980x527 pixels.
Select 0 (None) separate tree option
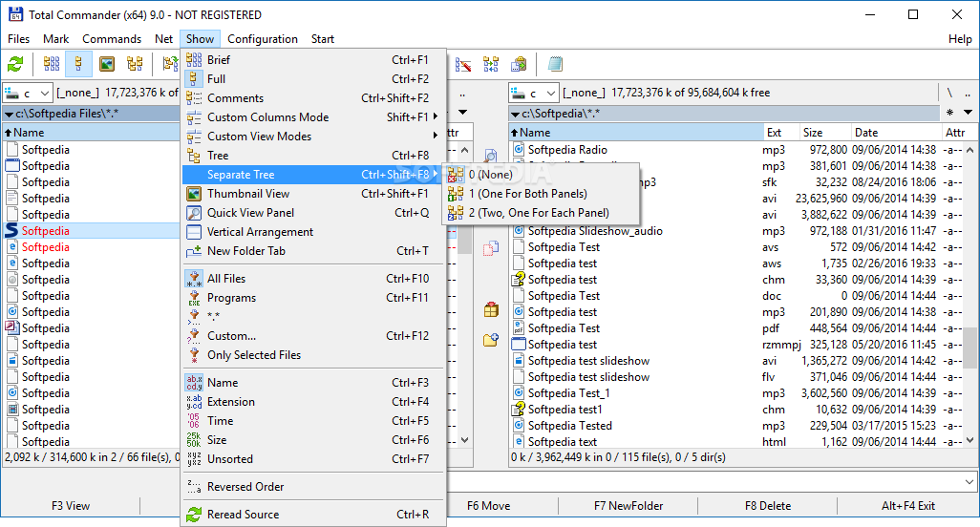(541, 174)
